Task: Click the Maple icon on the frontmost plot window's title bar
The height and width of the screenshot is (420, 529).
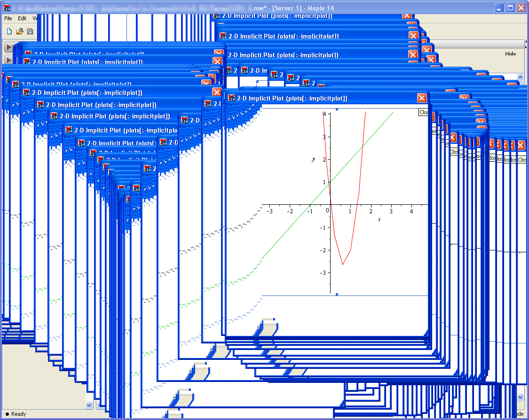Action: pyautogui.click(x=231, y=98)
